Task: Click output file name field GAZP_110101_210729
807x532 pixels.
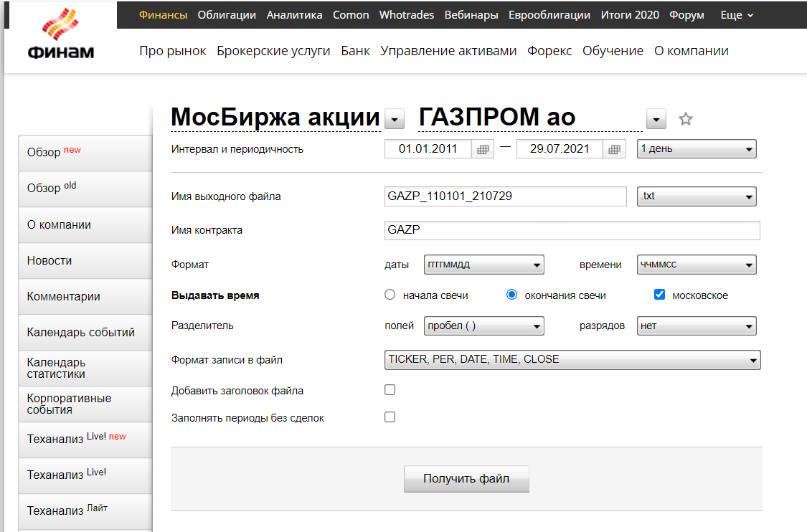Action: 506,196
